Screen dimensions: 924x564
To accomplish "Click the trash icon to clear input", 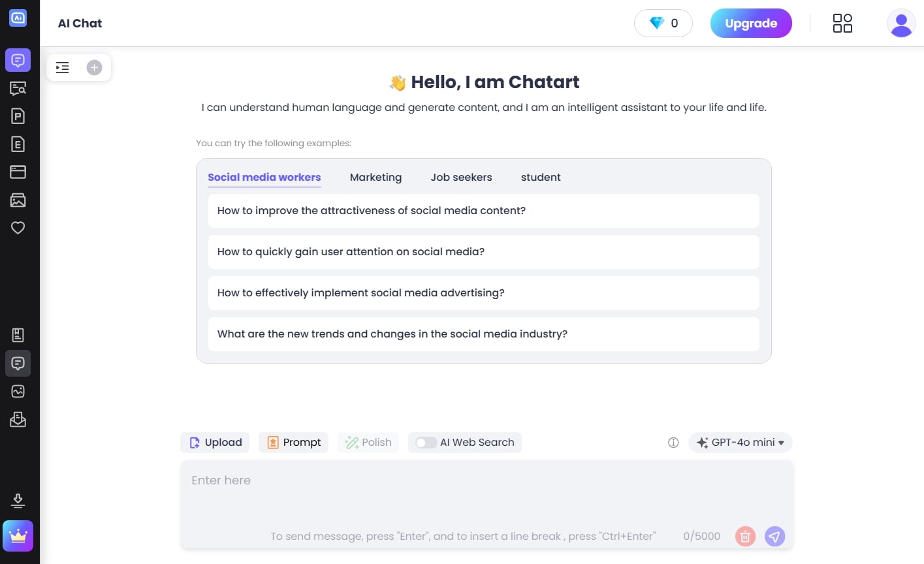I will coord(745,537).
